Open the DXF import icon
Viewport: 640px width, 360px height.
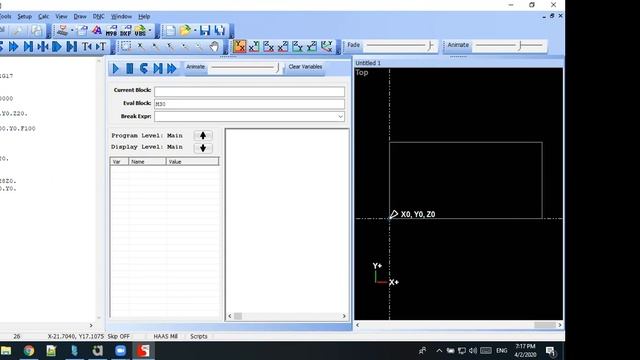(125, 31)
